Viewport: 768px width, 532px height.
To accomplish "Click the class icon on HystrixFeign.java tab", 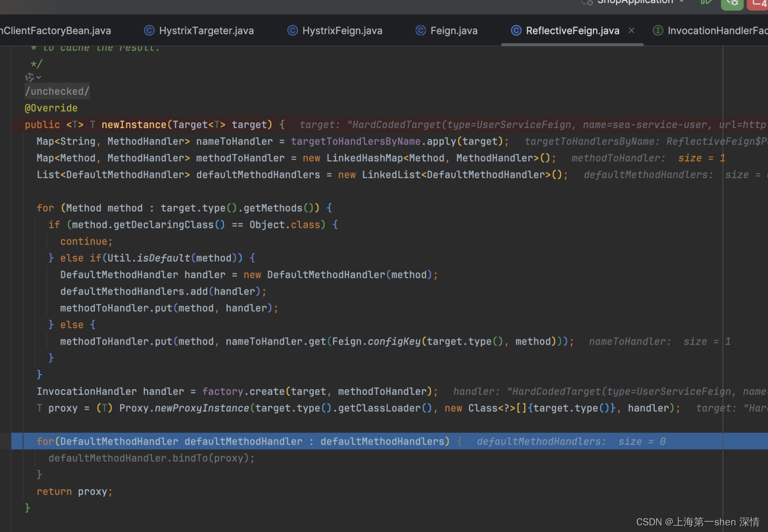I will coord(292,31).
